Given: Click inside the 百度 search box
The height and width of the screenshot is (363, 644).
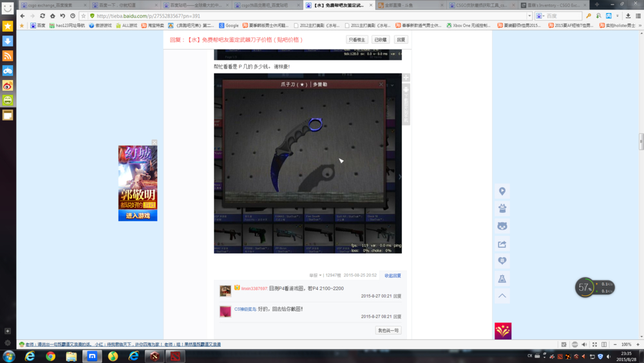Looking at the screenshot, I should point(563,16).
